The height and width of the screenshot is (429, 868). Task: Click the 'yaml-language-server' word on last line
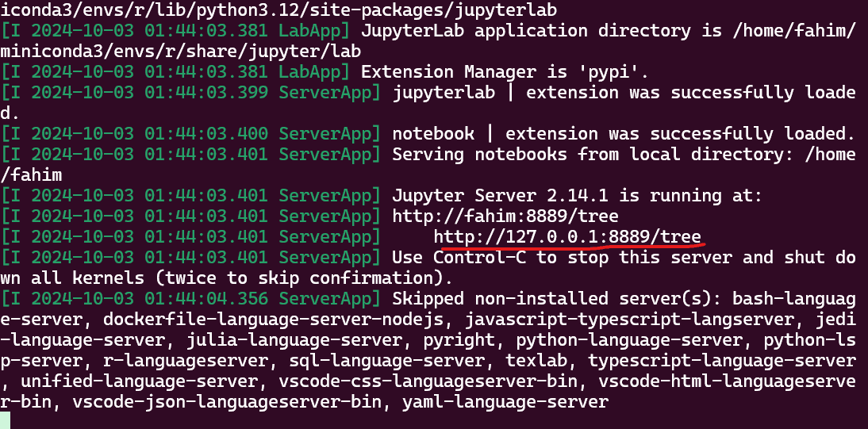click(x=505, y=402)
